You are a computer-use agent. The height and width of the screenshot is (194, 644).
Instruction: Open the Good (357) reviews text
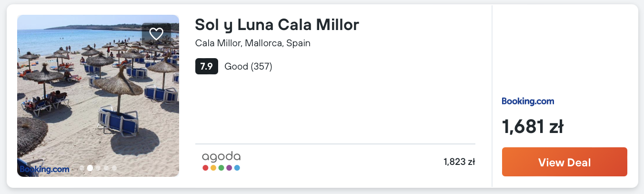[248, 66]
